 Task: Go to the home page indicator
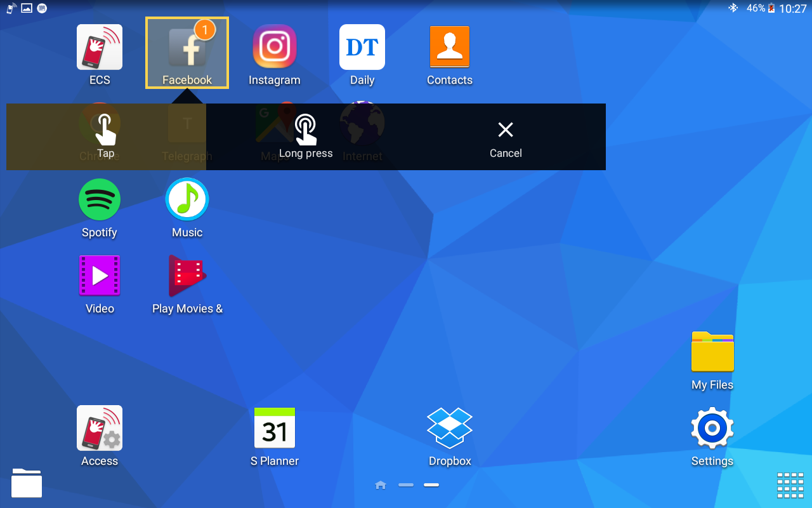[x=381, y=485]
